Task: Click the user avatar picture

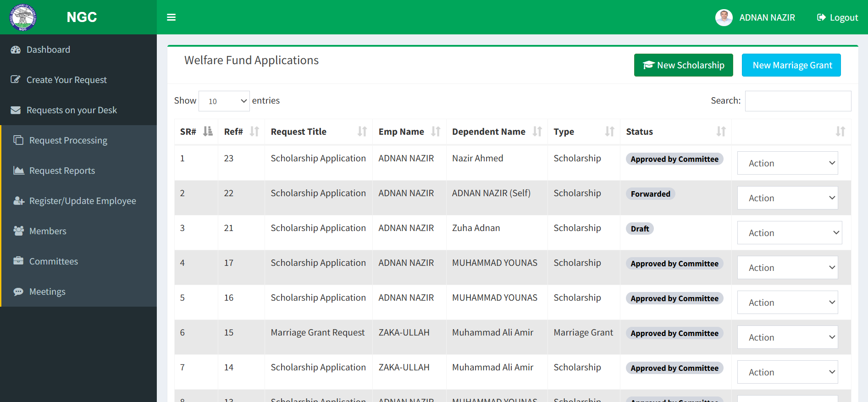Action: pyautogui.click(x=724, y=18)
